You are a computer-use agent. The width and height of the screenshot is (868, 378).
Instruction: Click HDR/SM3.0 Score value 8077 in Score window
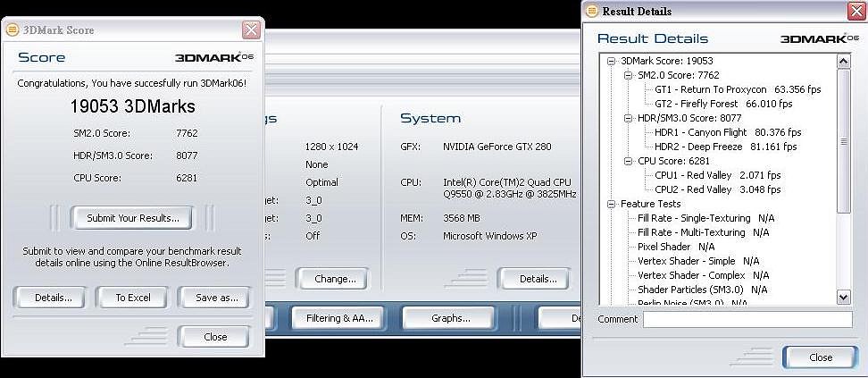click(187, 155)
